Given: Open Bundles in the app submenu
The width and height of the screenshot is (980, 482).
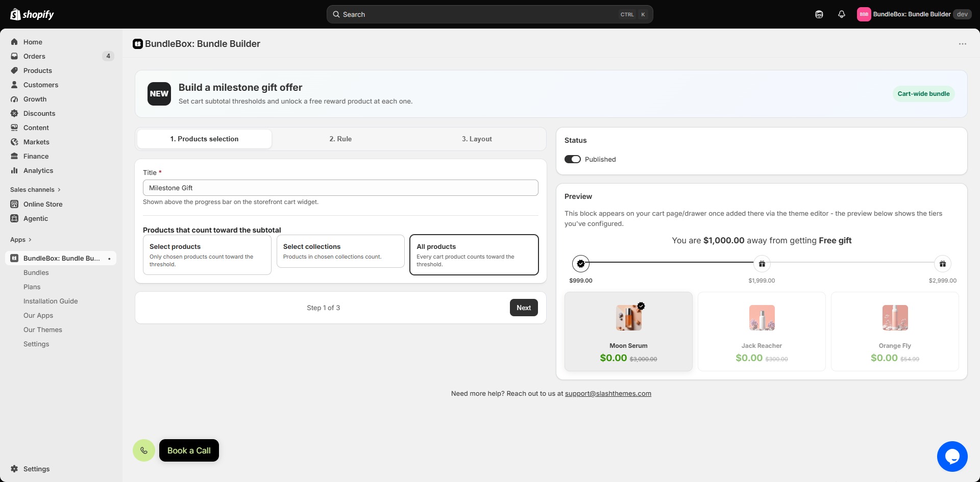Looking at the screenshot, I should pyautogui.click(x=36, y=272).
